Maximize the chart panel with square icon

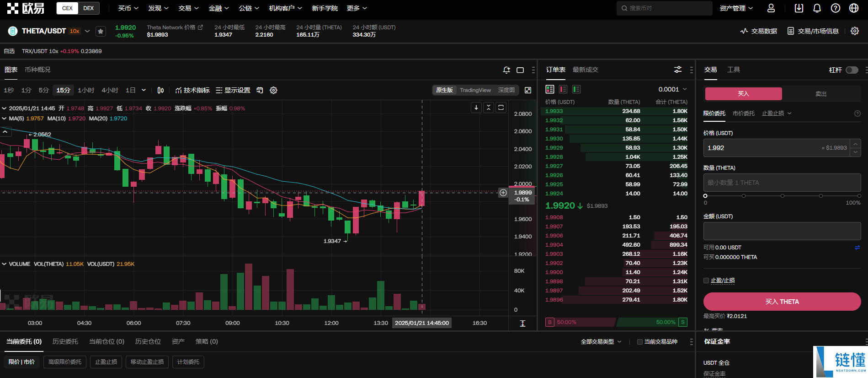click(x=520, y=70)
